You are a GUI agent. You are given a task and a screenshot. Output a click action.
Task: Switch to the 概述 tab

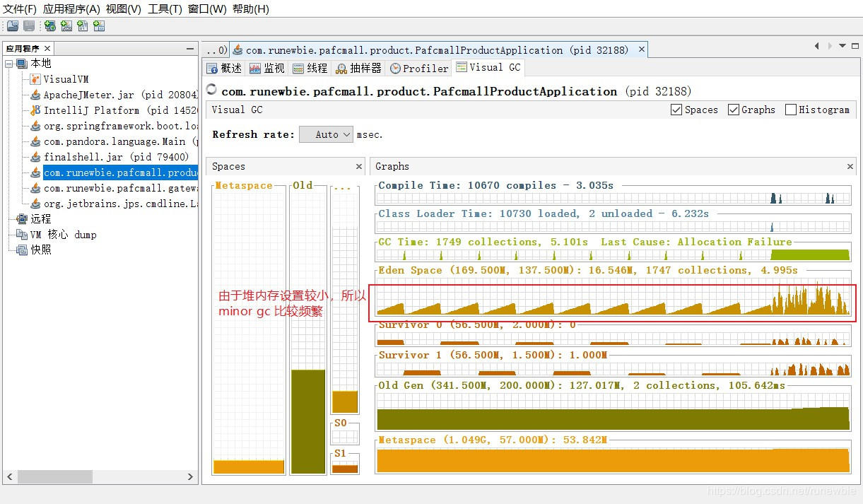click(224, 68)
